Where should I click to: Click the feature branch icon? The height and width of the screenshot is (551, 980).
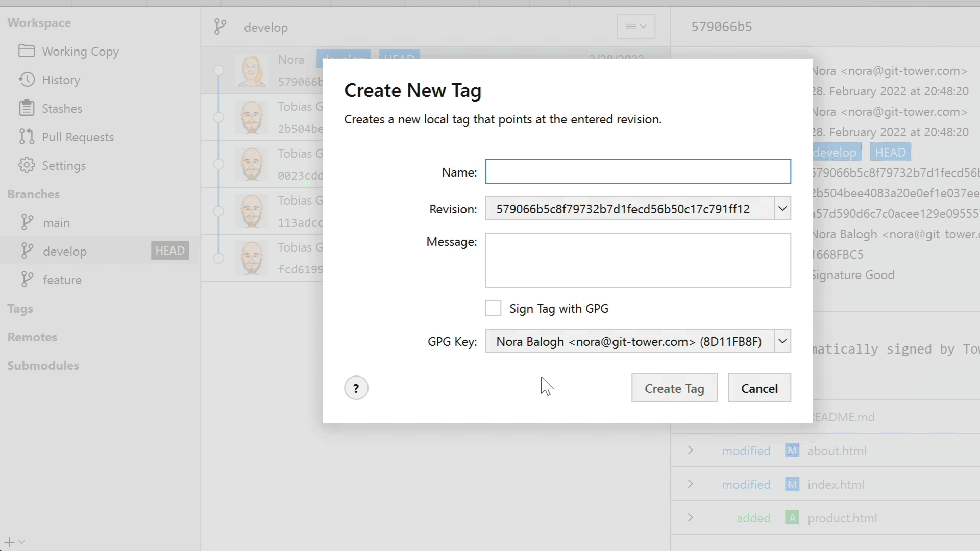pos(27,280)
